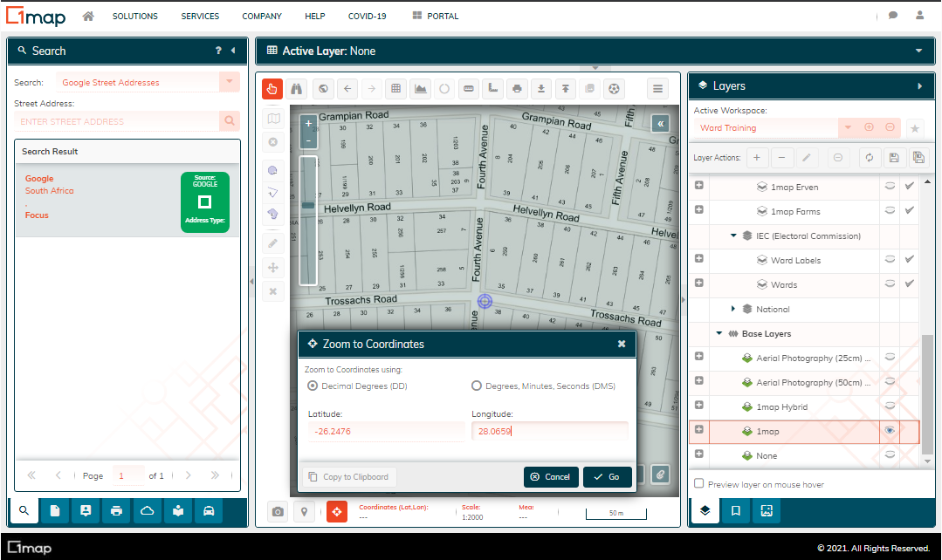Show the Aerial Photography (25cm) layer

pos(890,358)
